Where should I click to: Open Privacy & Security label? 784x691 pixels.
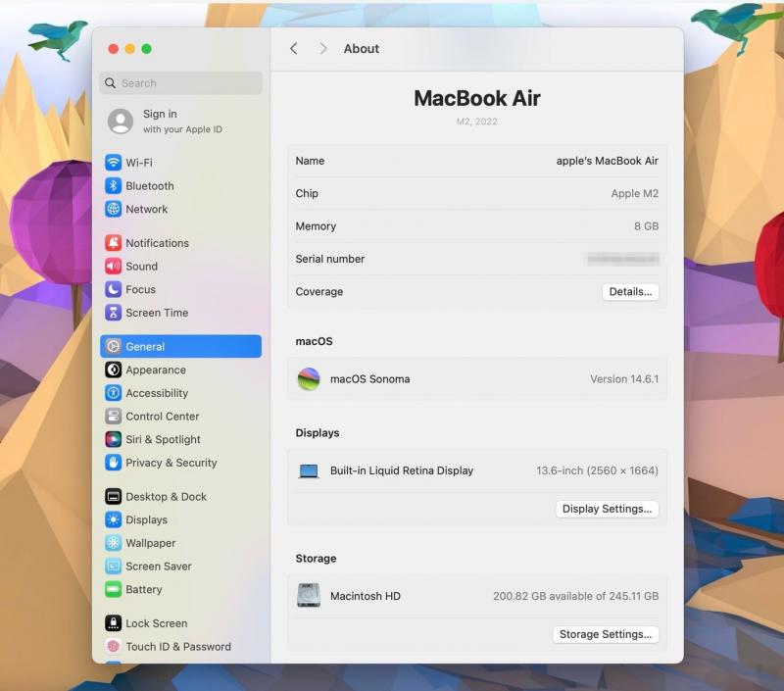pyautogui.click(x=171, y=463)
